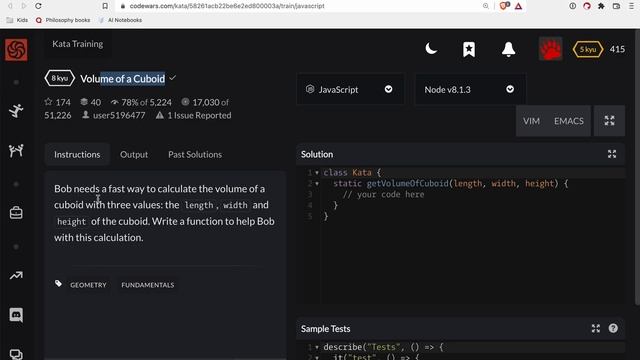640x360 pixels.
Task: Open notifications bell icon
Action: tap(508, 49)
